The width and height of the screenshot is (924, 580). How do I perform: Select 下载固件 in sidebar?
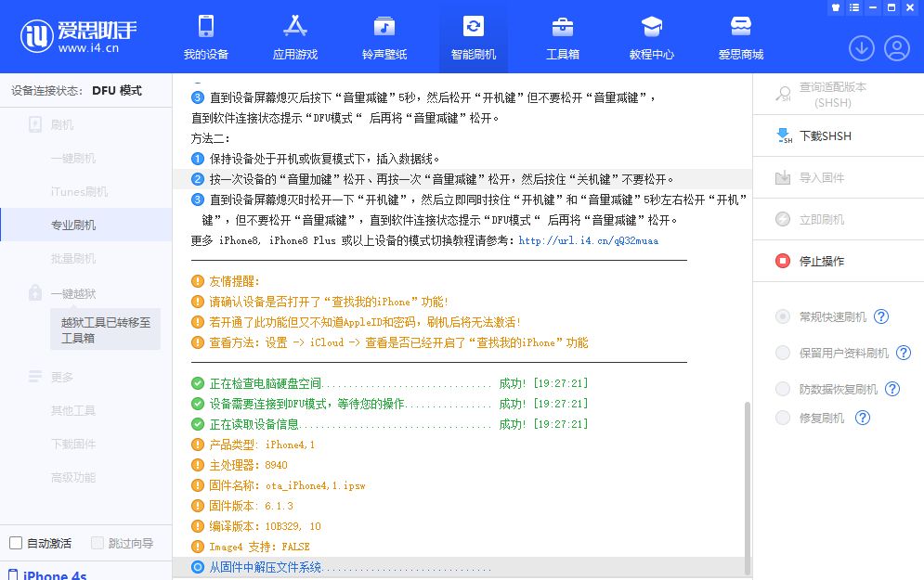coord(73,444)
